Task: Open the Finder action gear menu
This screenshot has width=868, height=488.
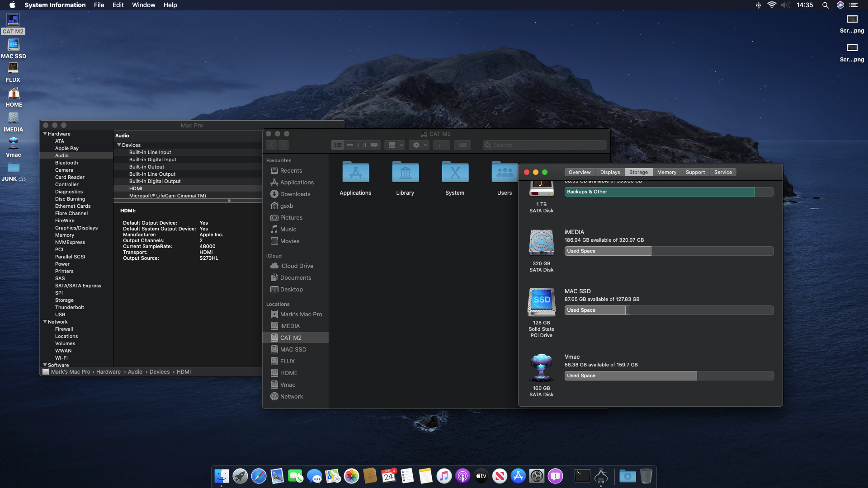Action: tap(420, 145)
